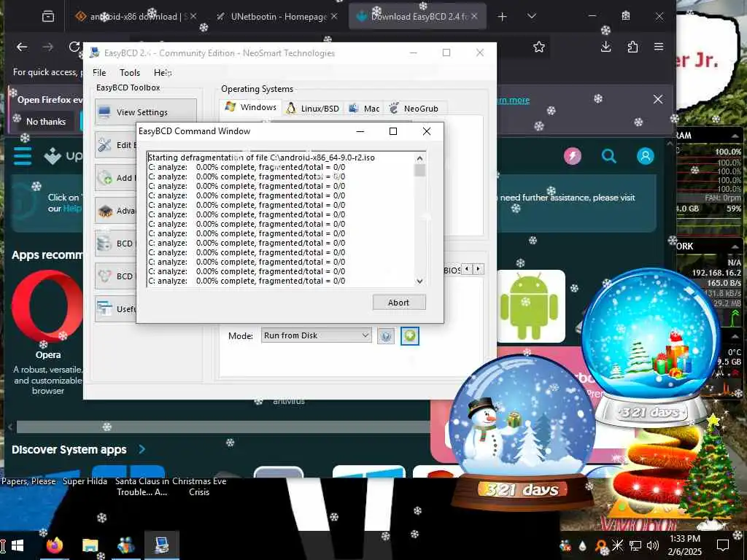Switch to the NeoGrub tab
747x560 pixels.
414,108
